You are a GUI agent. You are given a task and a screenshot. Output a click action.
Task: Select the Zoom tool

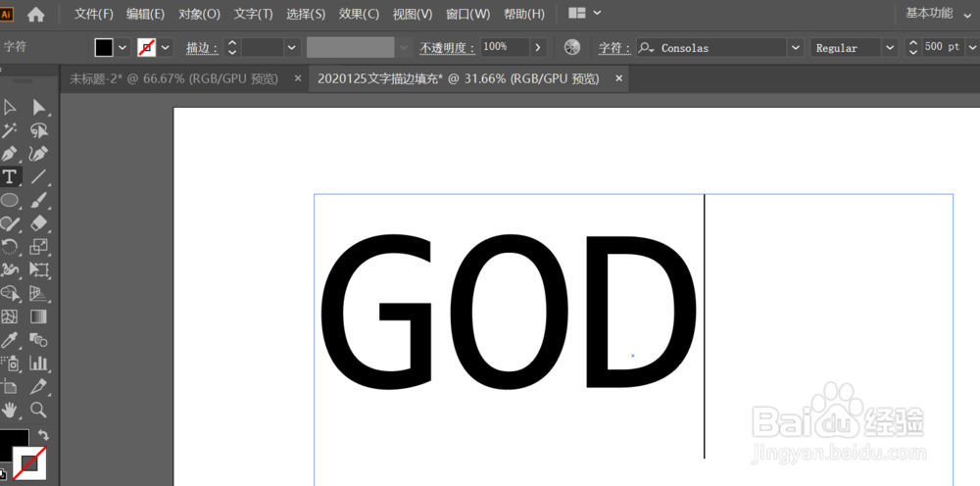39,410
